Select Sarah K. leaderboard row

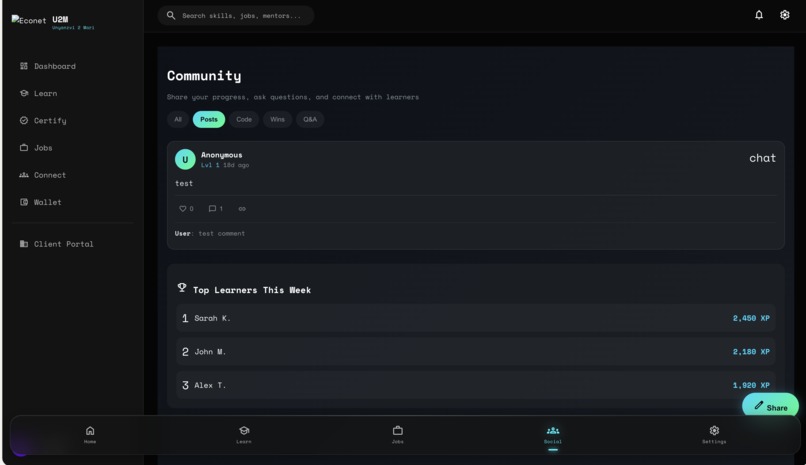pyautogui.click(x=475, y=318)
